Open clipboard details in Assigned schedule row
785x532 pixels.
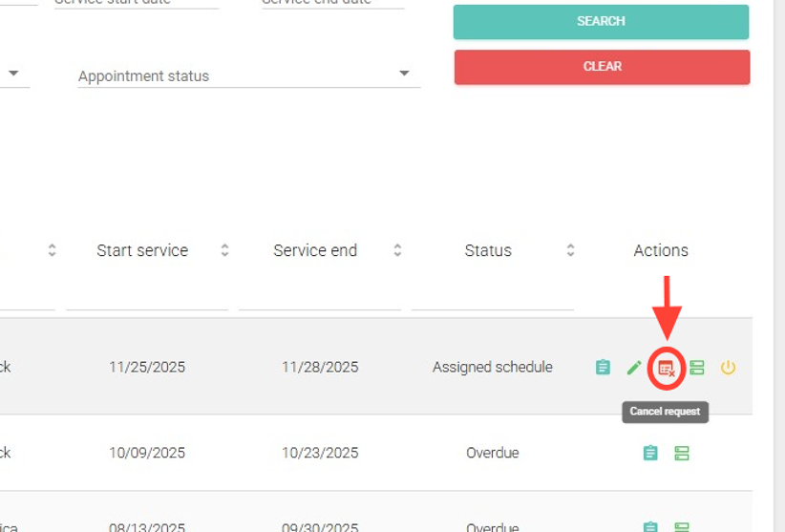(x=603, y=368)
